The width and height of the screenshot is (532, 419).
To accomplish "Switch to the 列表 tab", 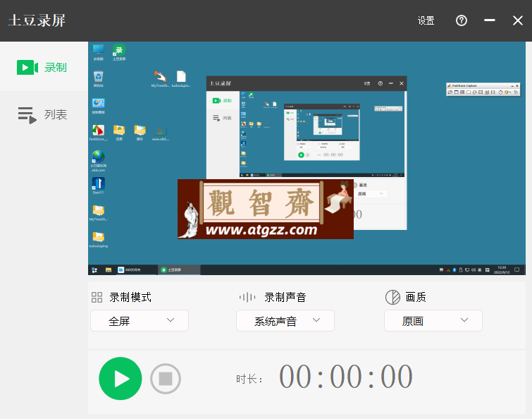I will [44, 115].
